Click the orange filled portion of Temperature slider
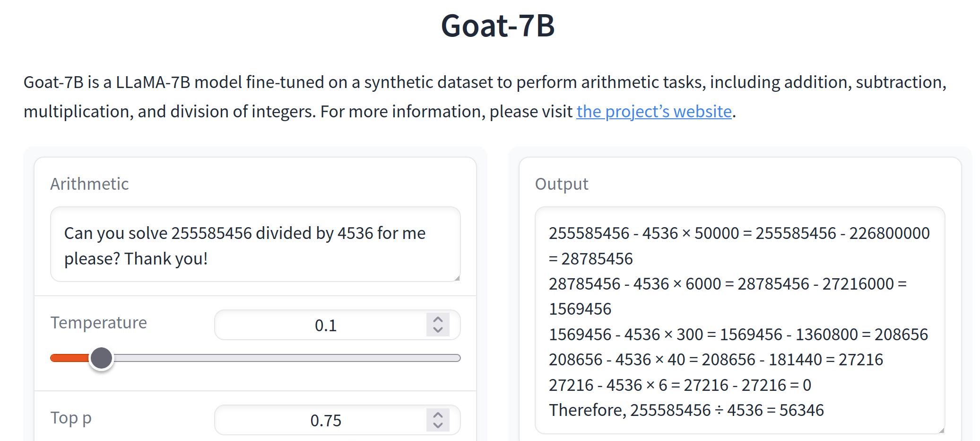The image size is (980, 441). pyautogui.click(x=70, y=358)
